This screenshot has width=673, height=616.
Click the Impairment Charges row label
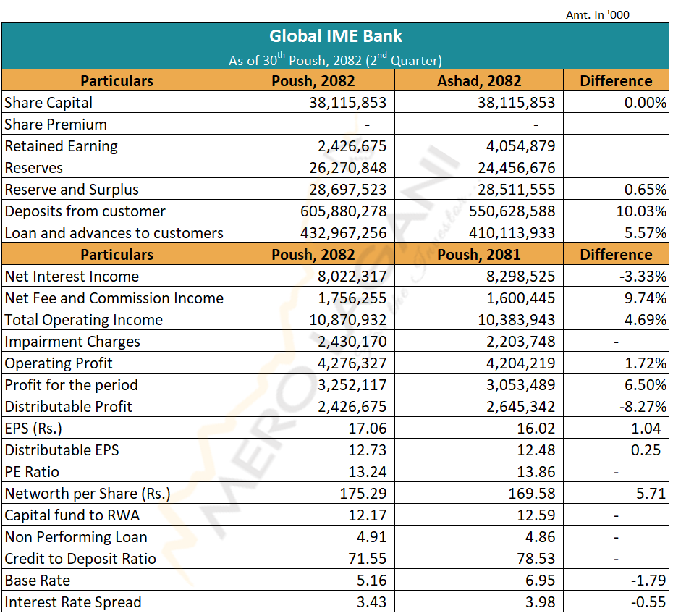72,342
